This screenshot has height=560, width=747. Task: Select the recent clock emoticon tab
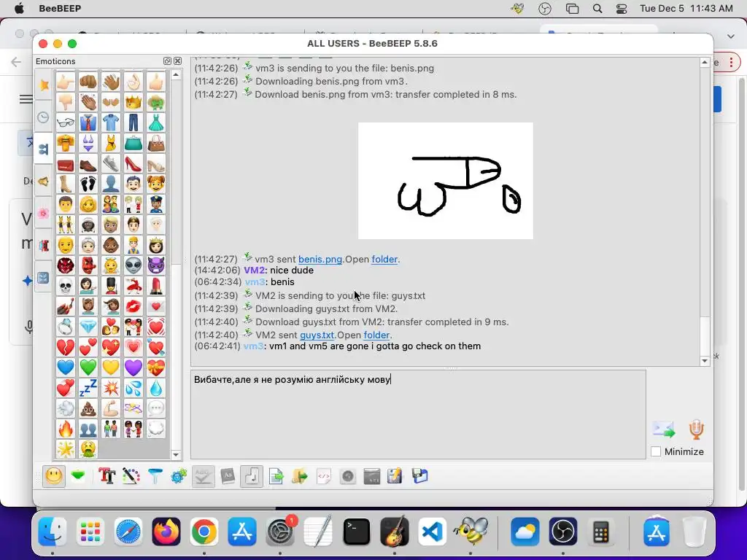tap(43, 117)
